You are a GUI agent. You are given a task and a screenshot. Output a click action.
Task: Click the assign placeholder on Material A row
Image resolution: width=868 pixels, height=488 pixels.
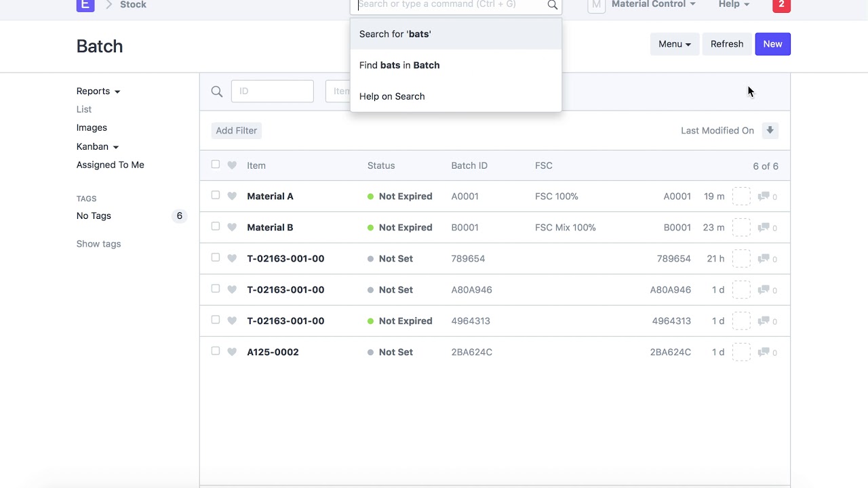pos(741,197)
